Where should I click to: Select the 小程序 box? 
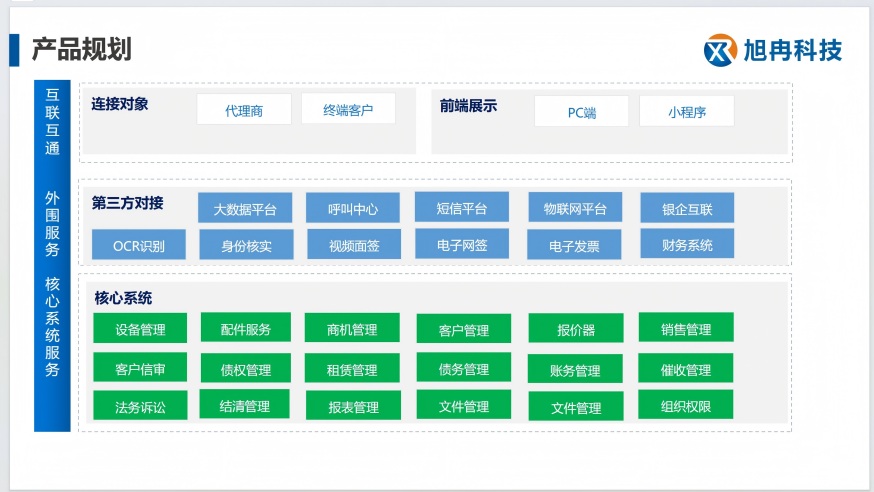pos(686,112)
